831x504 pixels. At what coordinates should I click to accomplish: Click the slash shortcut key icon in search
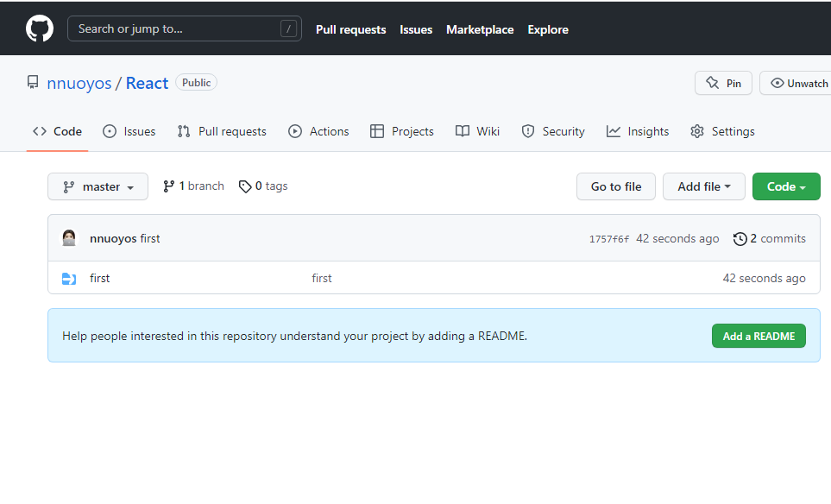click(x=288, y=28)
